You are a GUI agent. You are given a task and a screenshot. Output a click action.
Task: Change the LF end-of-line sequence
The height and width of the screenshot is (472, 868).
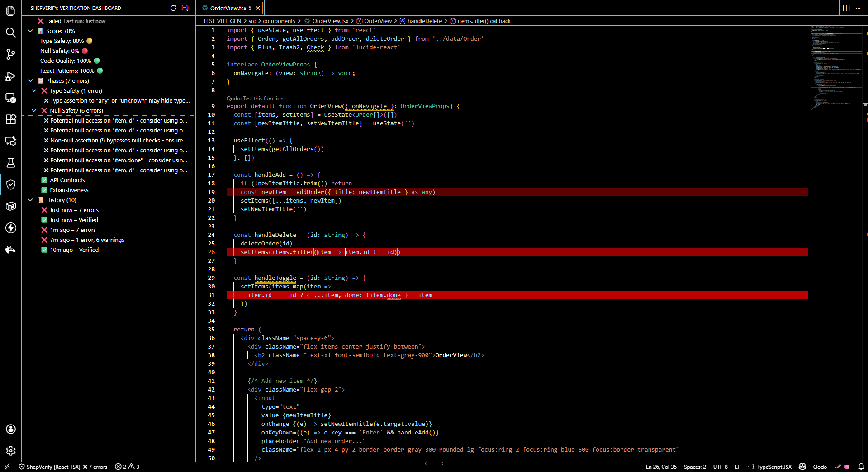(737, 467)
